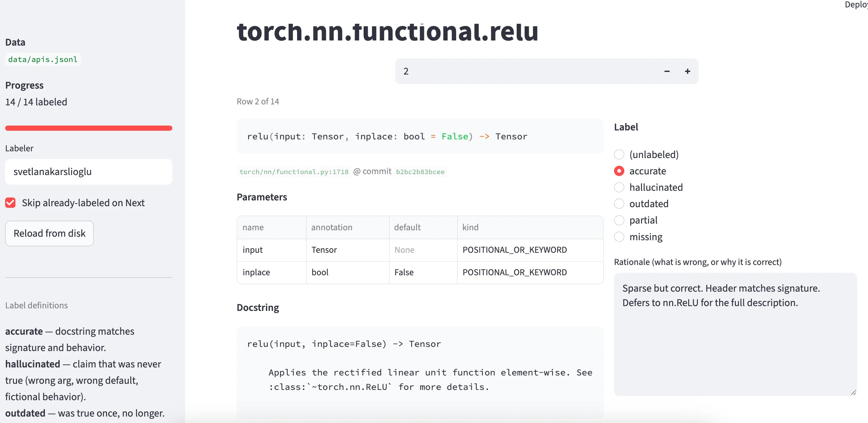Increment the row number with plus button
868x423 pixels.
[688, 71]
